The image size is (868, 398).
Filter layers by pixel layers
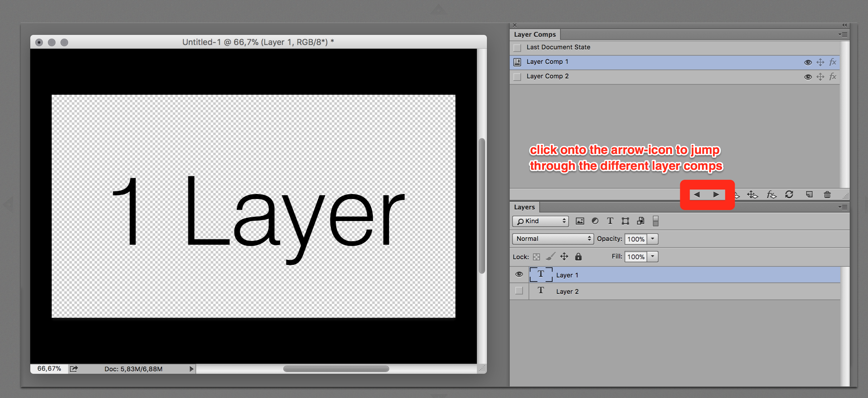(x=580, y=221)
